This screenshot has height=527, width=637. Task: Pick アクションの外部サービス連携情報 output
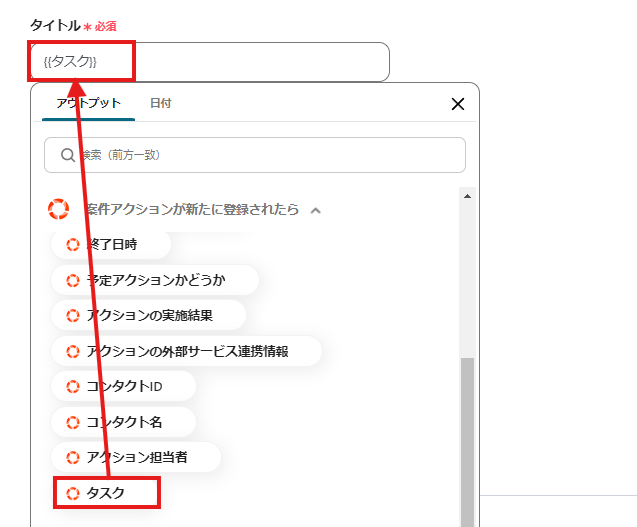point(186,351)
